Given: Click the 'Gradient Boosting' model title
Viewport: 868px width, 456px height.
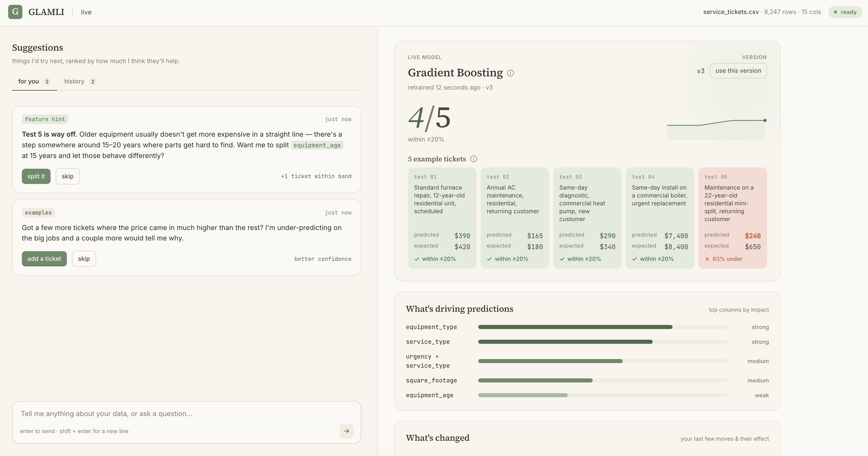Looking at the screenshot, I should point(455,73).
